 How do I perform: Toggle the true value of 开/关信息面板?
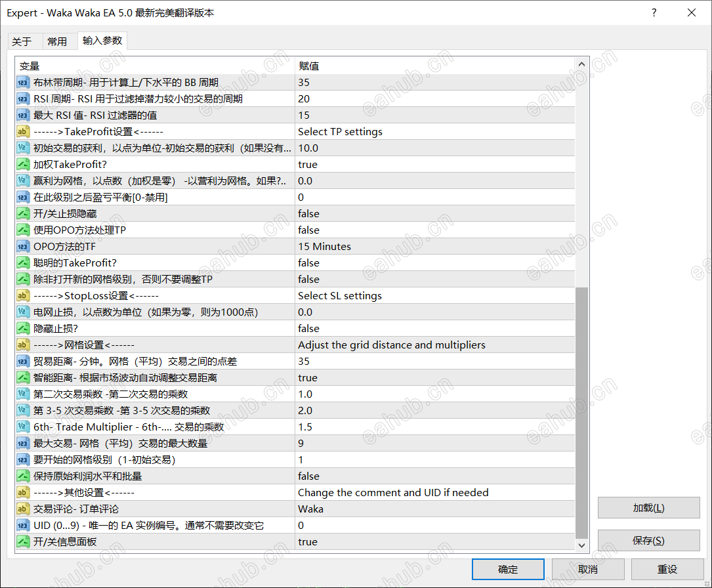pyautogui.click(x=435, y=541)
